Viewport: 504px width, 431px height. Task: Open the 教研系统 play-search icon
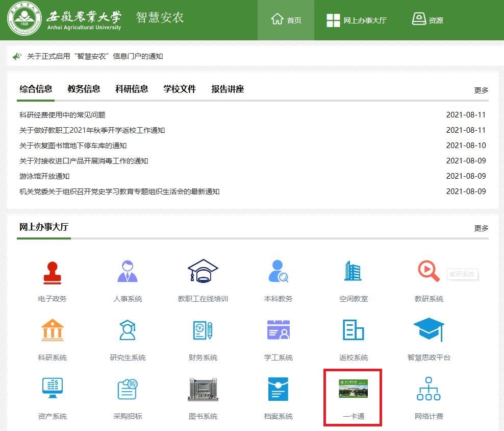[x=429, y=272]
